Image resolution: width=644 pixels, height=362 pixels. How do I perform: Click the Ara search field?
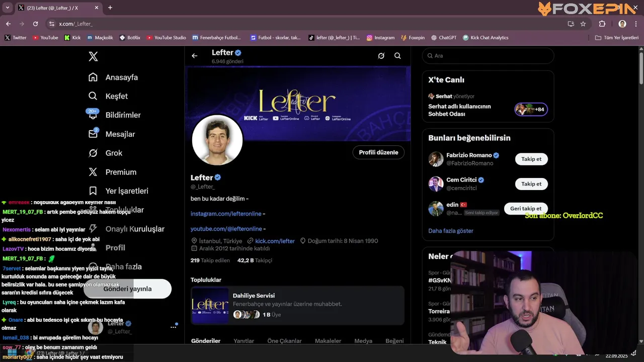(488, 56)
